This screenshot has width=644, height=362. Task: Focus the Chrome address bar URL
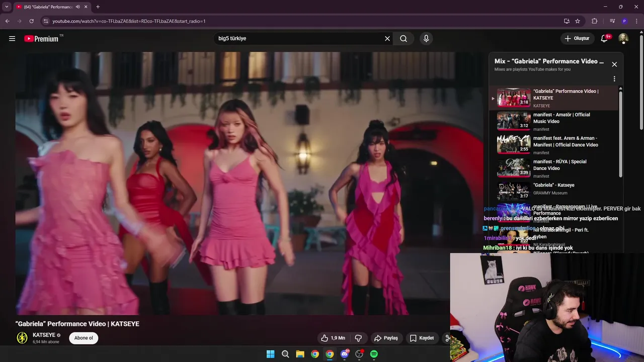tap(129, 21)
